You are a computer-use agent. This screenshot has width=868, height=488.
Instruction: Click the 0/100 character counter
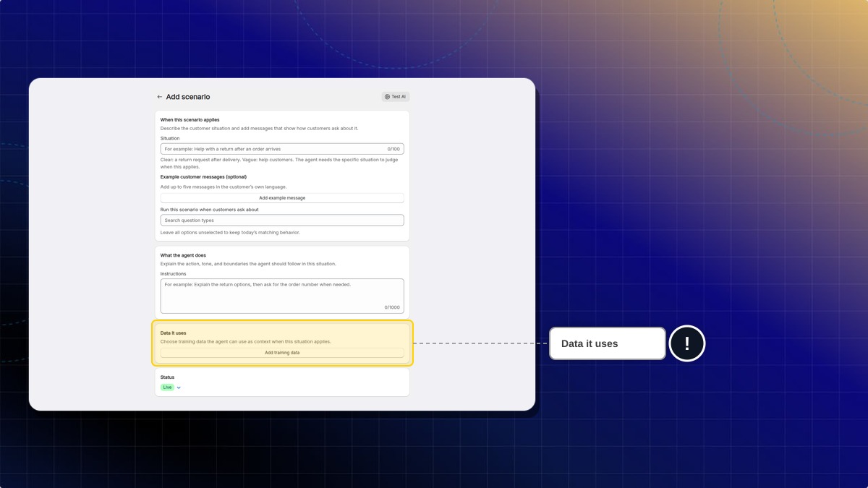(x=393, y=149)
